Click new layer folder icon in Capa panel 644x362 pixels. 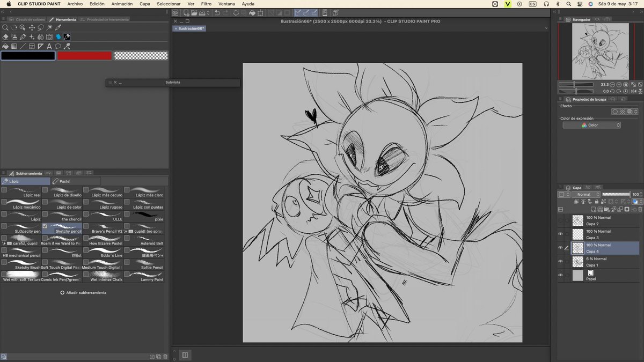point(606,209)
